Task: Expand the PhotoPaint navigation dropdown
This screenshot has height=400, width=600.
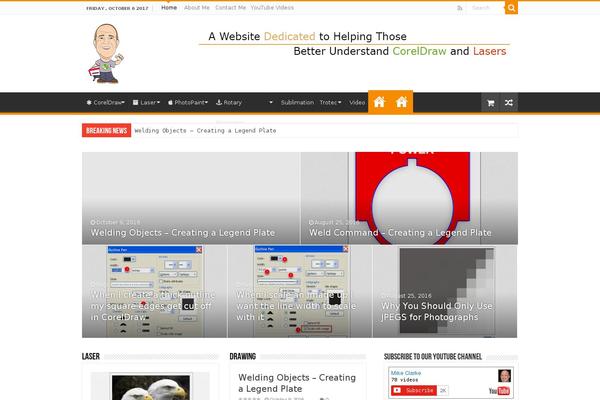Action: tap(188, 103)
